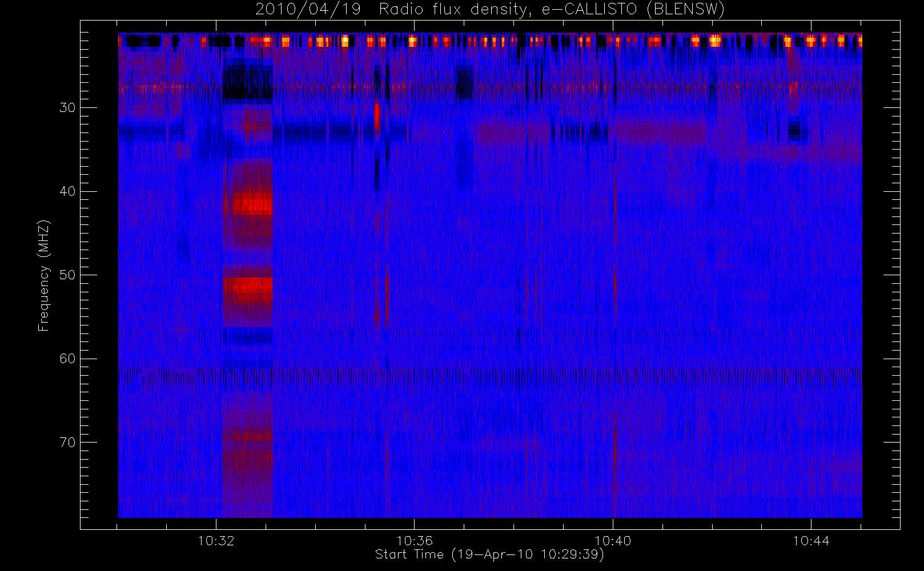Click the "Frequency (MHZ)" axis label
Screen dimensions: 924x571
44,275
